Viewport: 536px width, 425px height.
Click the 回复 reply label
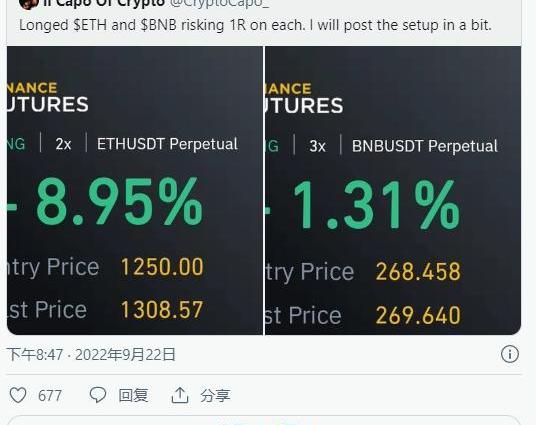[x=133, y=396]
